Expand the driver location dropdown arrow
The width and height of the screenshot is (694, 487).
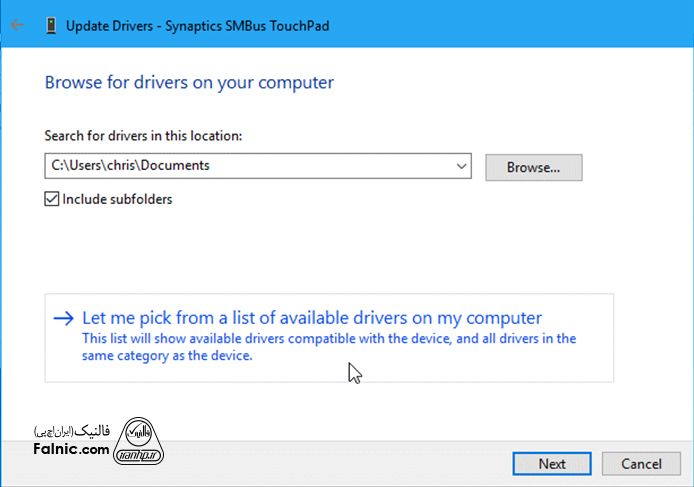coord(461,166)
